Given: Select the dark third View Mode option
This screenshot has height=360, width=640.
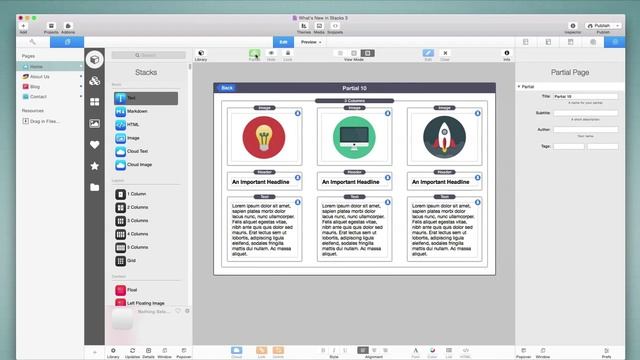Looking at the screenshot, I should click(367, 53).
